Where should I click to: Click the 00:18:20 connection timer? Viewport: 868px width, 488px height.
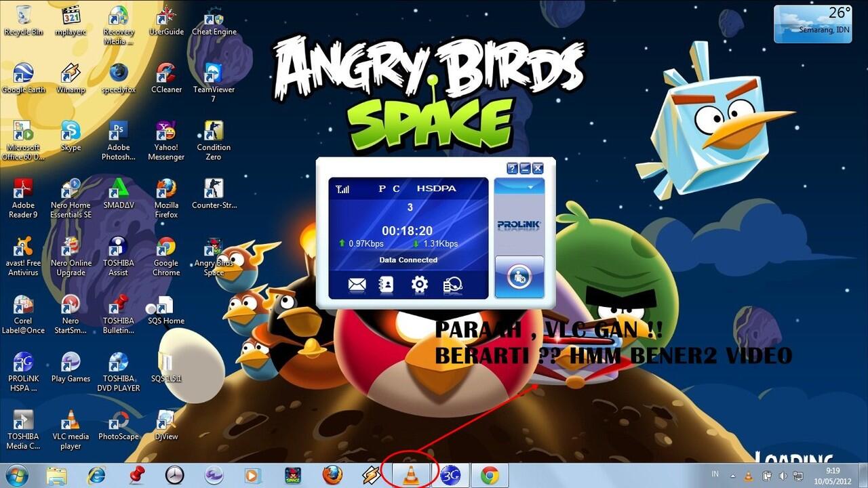click(407, 231)
